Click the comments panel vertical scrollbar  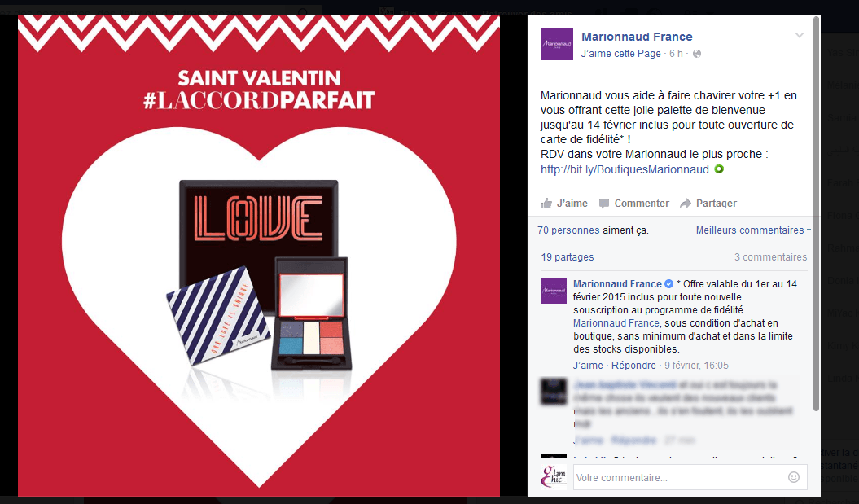[x=817, y=213]
